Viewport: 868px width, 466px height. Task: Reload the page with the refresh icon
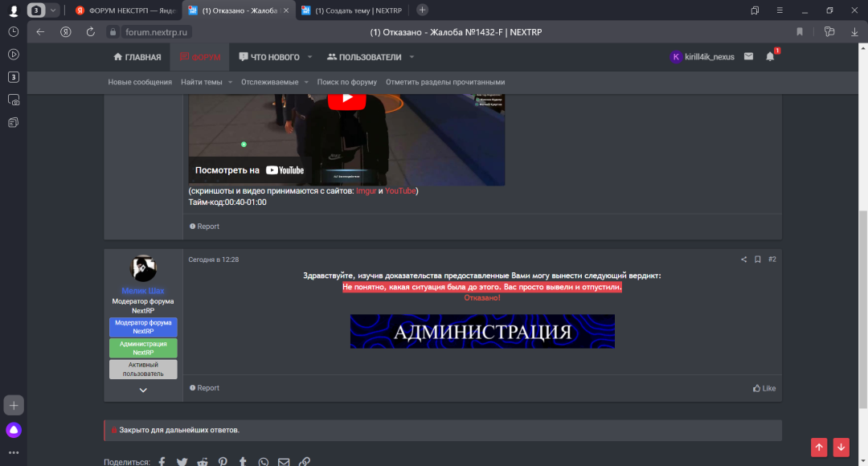coord(91,32)
